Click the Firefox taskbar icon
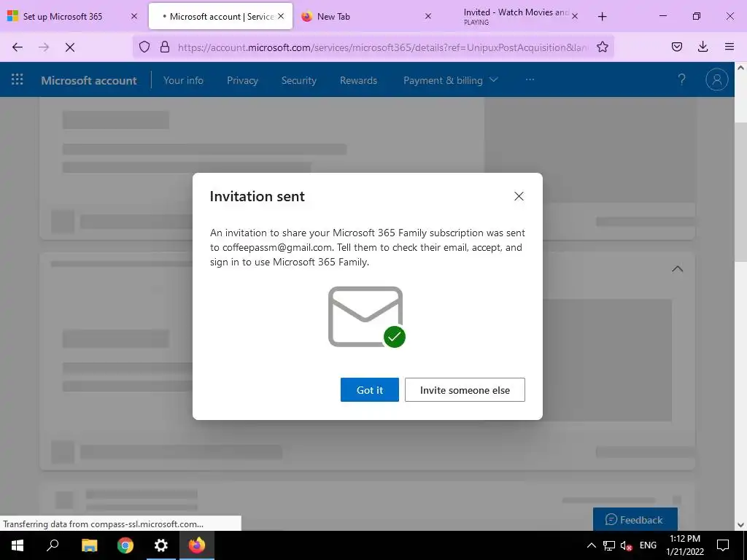747x560 pixels. click(197, 545)
